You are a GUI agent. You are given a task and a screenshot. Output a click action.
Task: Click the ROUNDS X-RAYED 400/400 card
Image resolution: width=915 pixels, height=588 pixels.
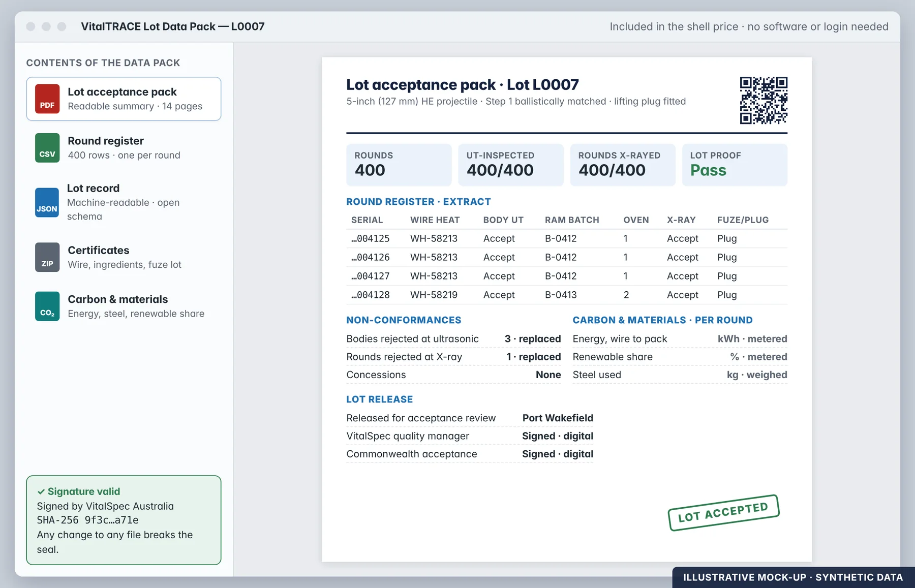(x=623, y=165)
